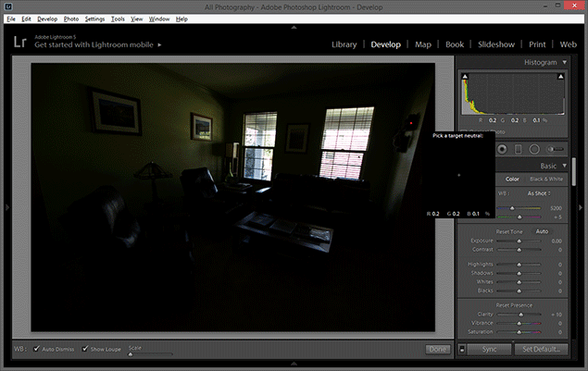Screen dimensions: 588x371
Task: Click the Lr logo identity plate
Action: coord(19,43)
